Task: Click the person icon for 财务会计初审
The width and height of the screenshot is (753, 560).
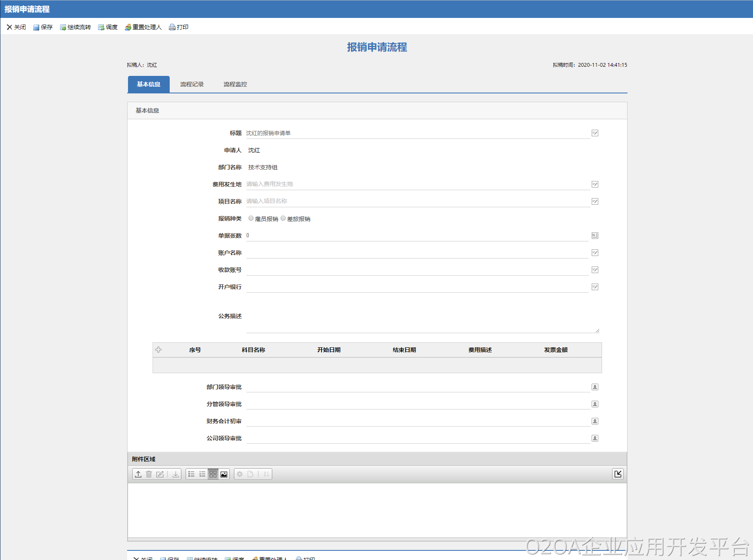Action: coord(595,421)
